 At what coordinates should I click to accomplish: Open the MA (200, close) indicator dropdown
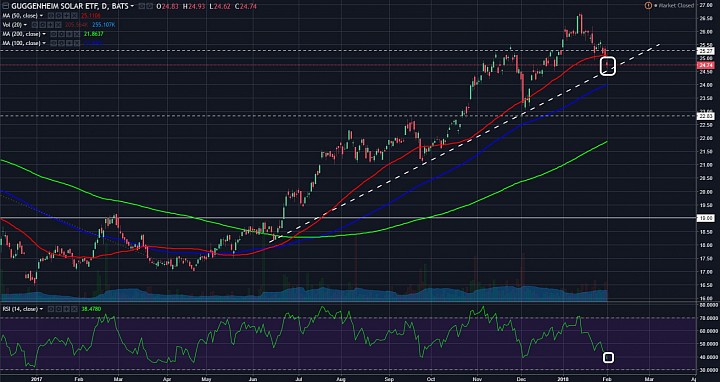click(44, 34)
